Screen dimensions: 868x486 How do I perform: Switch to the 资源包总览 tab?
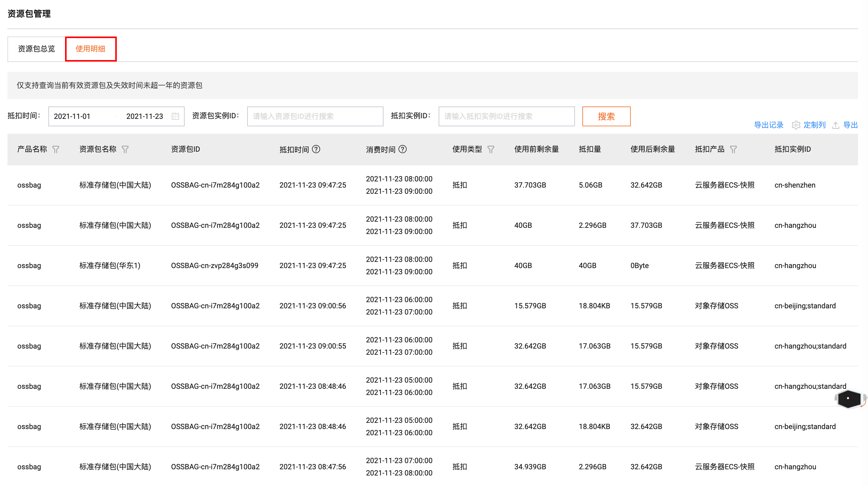click(36, 49)
